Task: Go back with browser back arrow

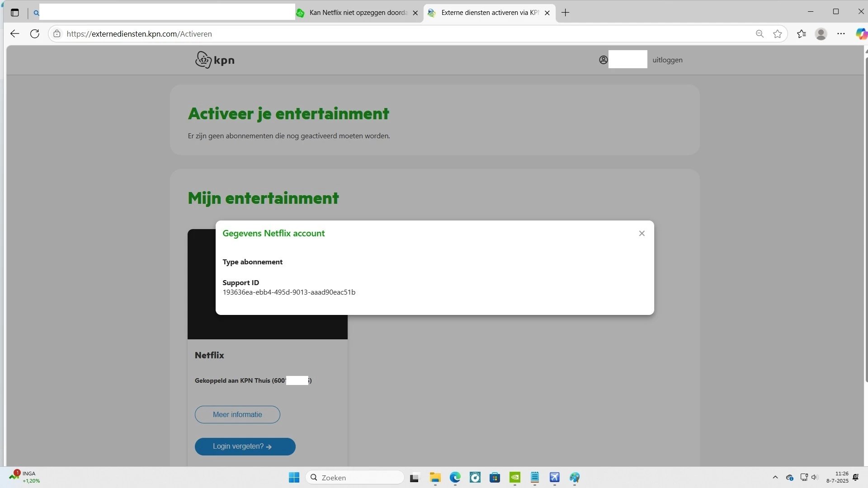Action: (14, 34)
